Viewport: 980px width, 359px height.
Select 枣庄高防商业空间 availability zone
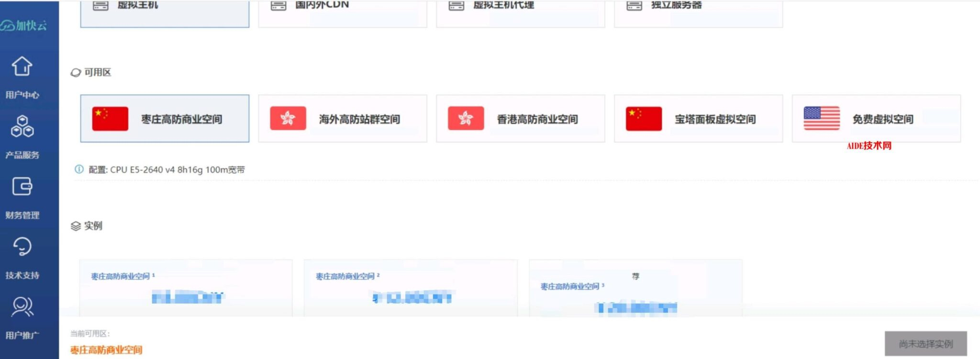165,119
